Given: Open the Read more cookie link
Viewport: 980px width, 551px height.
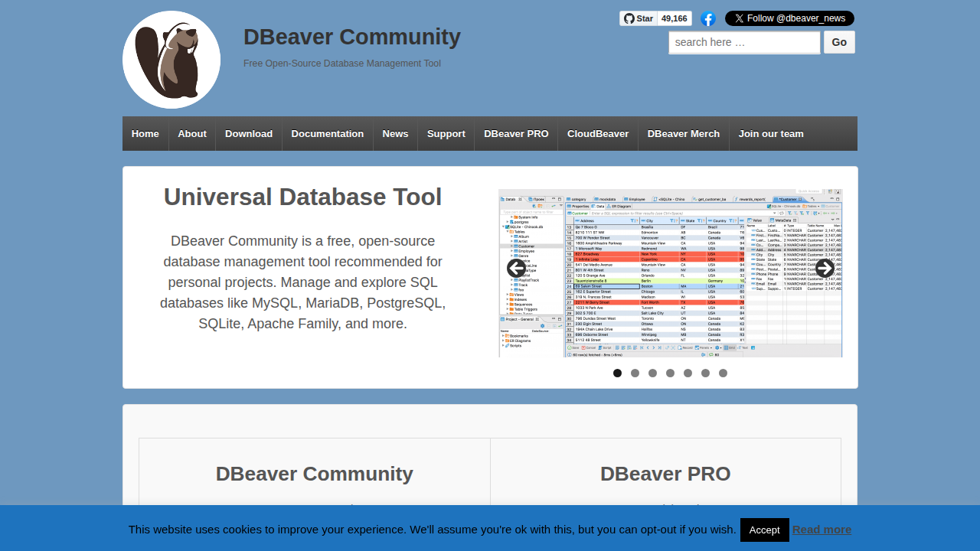Looking at the screenshot, I should pos(822,530).
